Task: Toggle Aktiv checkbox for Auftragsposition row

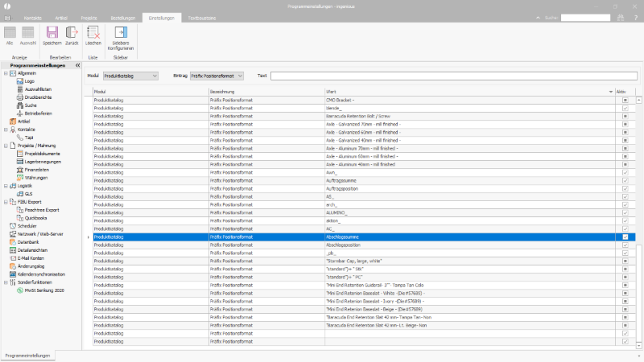Action: (625, 188)
